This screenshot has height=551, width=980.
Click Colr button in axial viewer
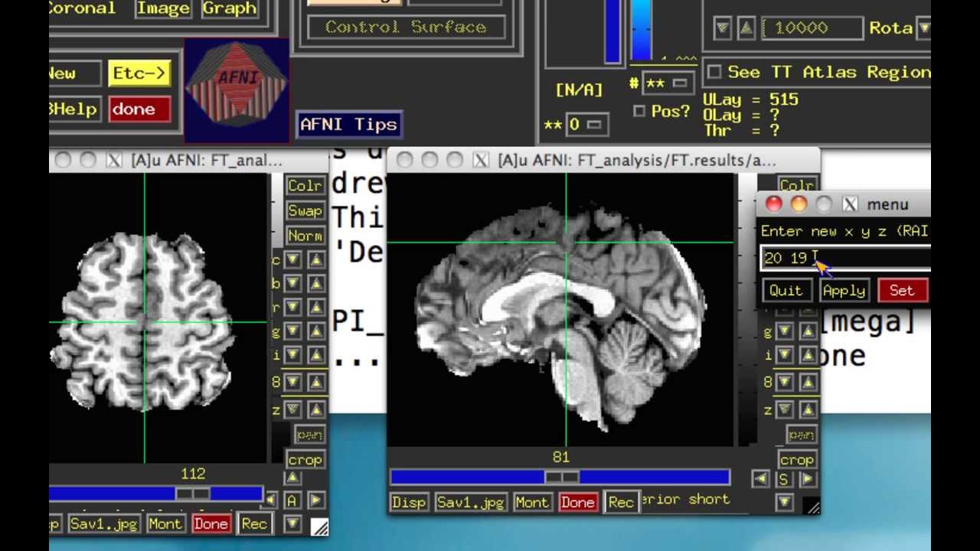click(x=305, y=186)
